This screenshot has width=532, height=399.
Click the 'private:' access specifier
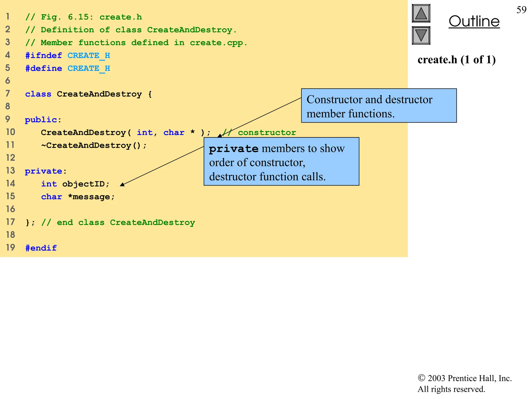(46, 171)
